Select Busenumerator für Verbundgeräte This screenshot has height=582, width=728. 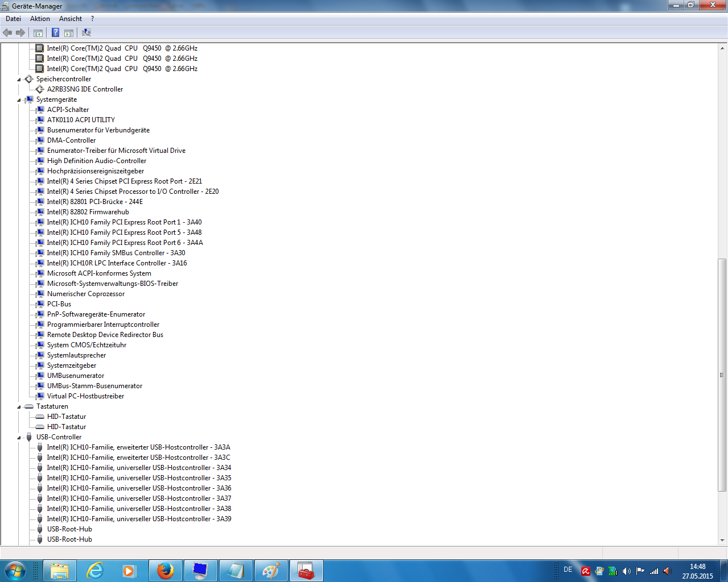98,130
